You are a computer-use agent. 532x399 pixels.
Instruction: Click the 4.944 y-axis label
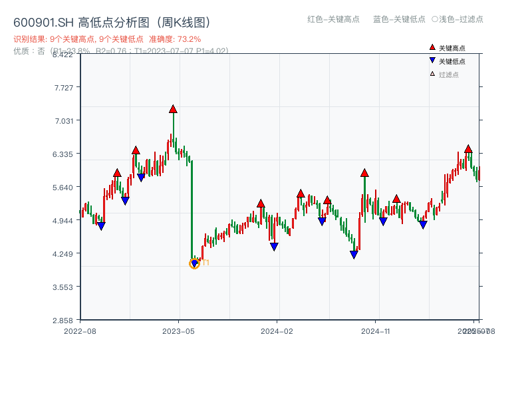[x=63, y=221]
